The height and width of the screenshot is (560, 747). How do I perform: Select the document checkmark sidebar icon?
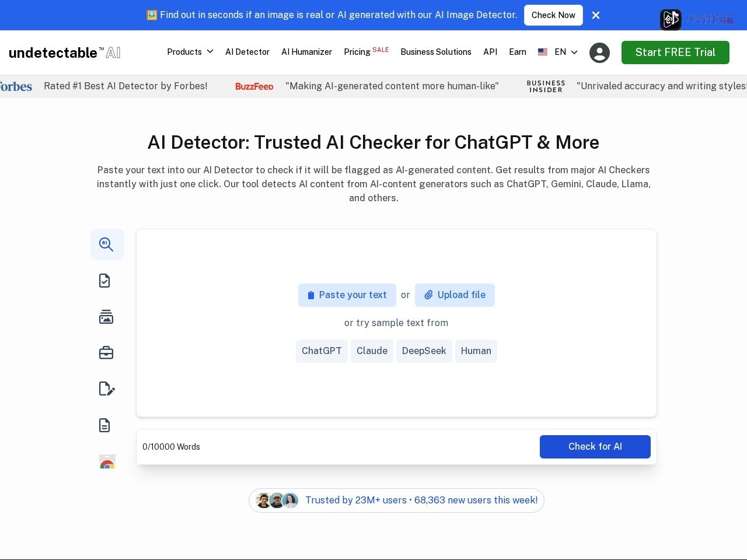(105, 281)
